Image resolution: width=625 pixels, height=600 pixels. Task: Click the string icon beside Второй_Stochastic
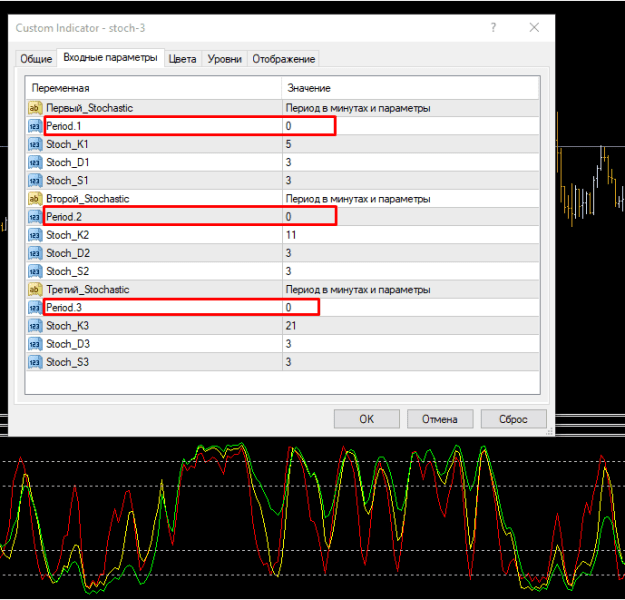click(x=35, y=199)
